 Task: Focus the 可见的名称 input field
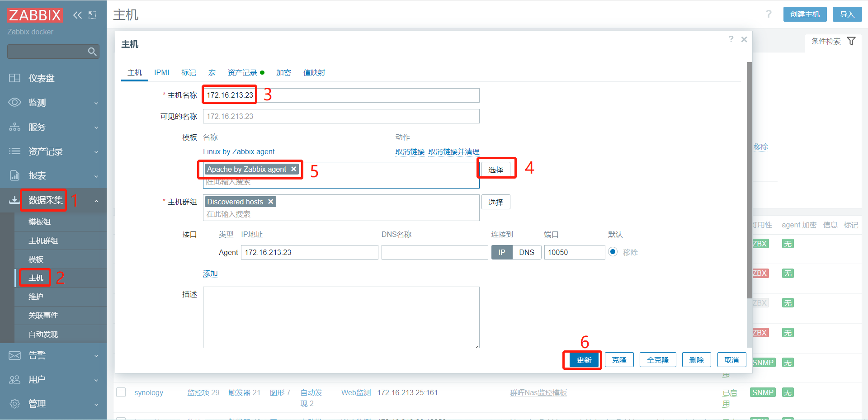[x=341, y=116]
